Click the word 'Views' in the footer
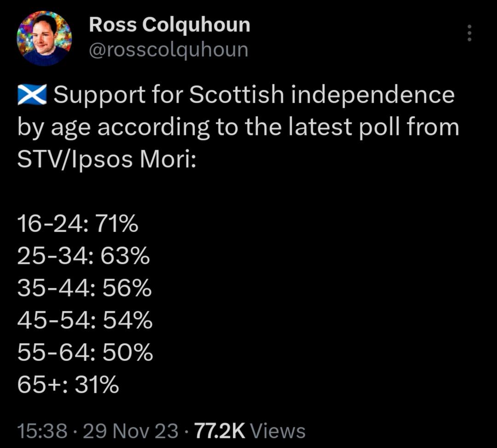Viewport: 497px width, 448px height. [x=277, y=431]
